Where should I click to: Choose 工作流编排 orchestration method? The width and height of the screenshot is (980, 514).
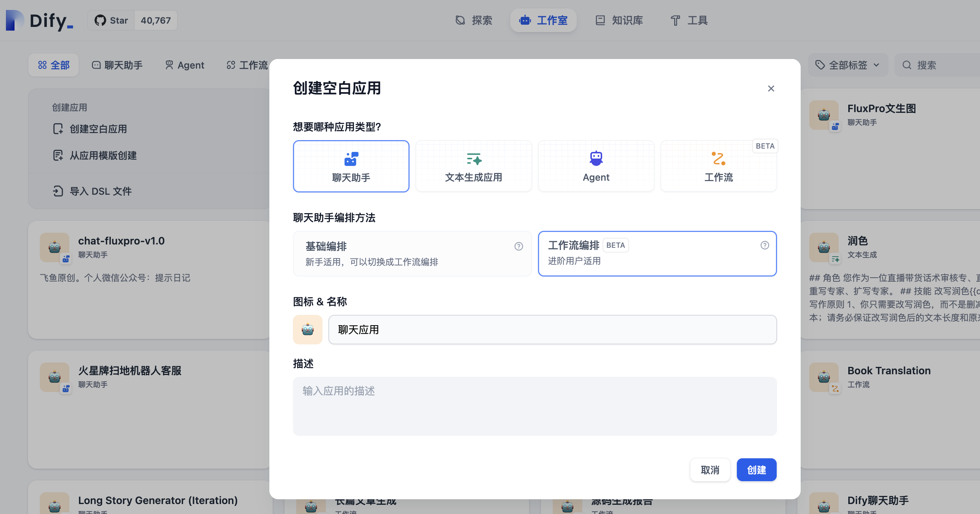(657, 254)
